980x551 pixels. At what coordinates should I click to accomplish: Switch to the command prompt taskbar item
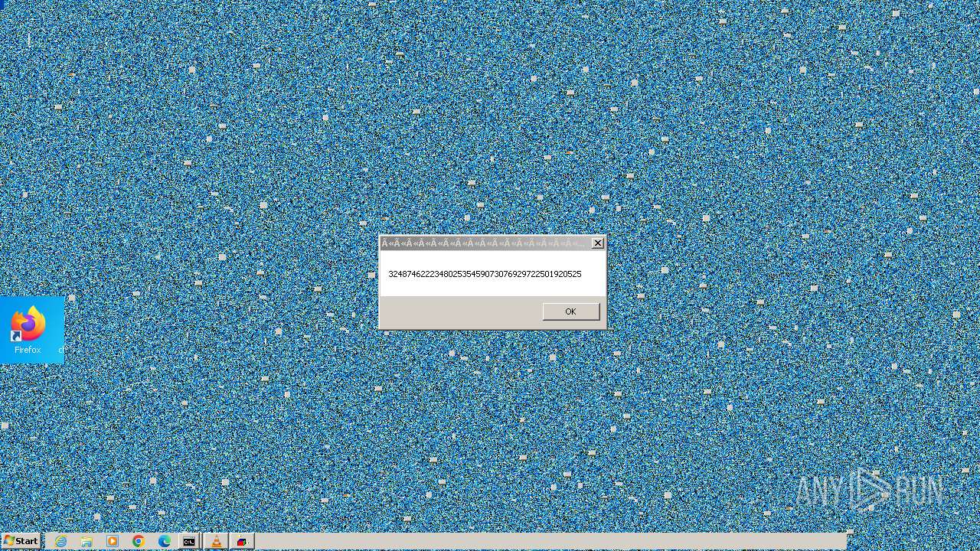pyautogui.click(x=189, y=541)
